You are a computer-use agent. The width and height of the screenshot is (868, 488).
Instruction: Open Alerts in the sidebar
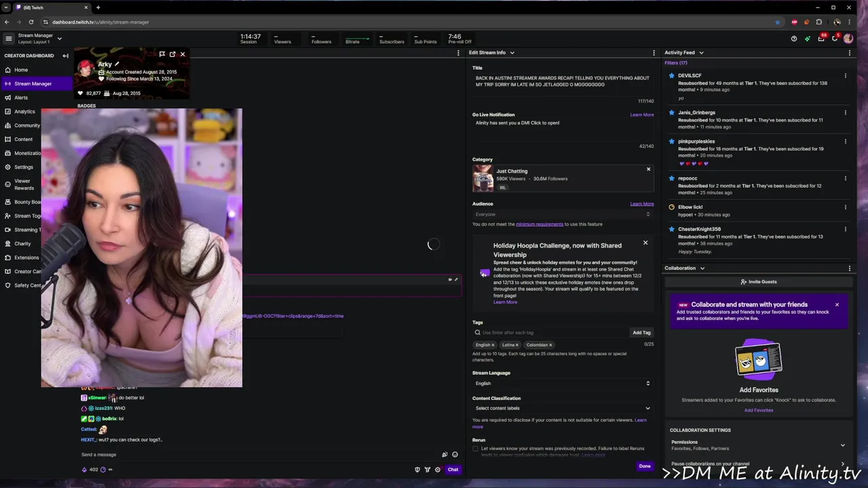tap(21, 98)
